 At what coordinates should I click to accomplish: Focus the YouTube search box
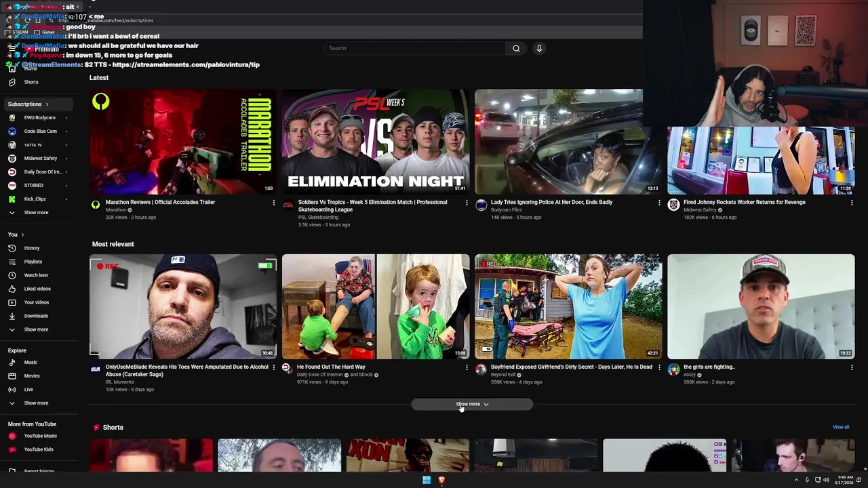[x=415, y=48]
